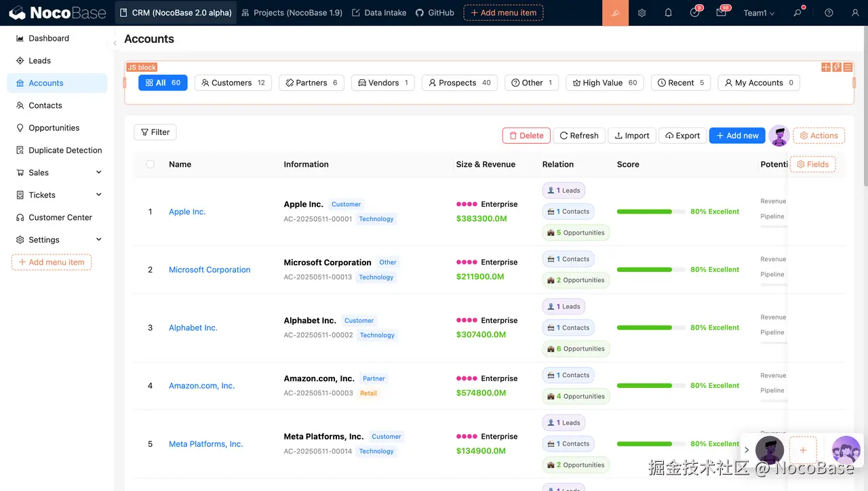Open the settings gear in top bar
Screen dimensions: 868x491
point(642,13)
